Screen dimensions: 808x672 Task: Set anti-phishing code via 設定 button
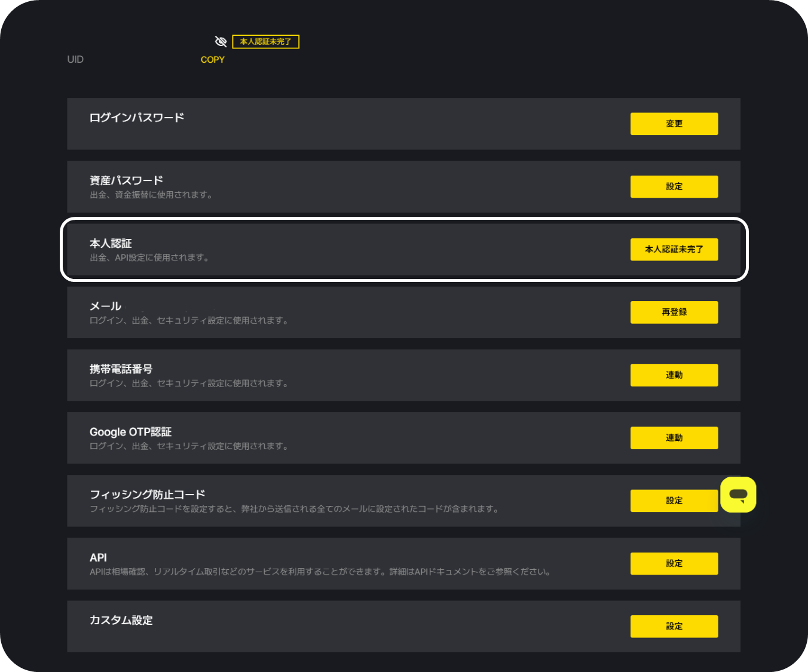coord(674,501)
